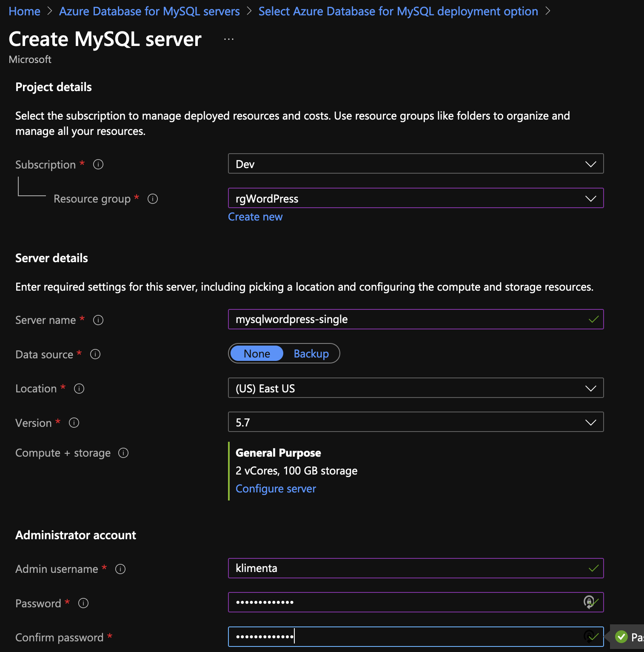The width and height of the screenshot is (644, 652).
Task: Go to Home breadcrumb
Action: point(25,11)
